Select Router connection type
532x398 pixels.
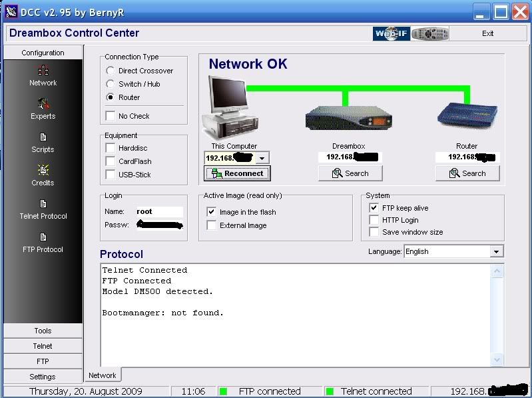pos(111,97)
